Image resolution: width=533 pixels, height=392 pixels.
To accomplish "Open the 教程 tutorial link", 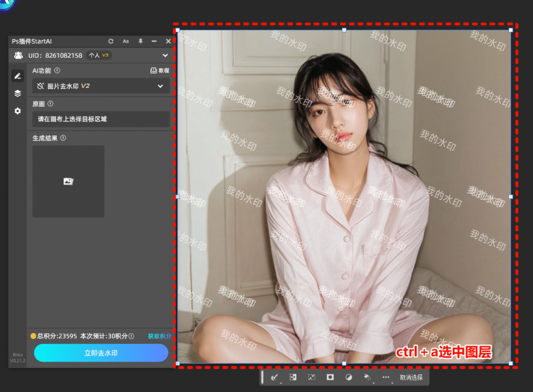I will (160, 70).
